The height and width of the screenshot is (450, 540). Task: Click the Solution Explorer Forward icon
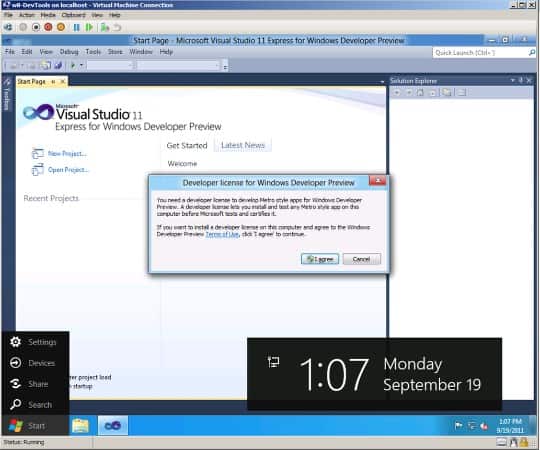(409, 92)
